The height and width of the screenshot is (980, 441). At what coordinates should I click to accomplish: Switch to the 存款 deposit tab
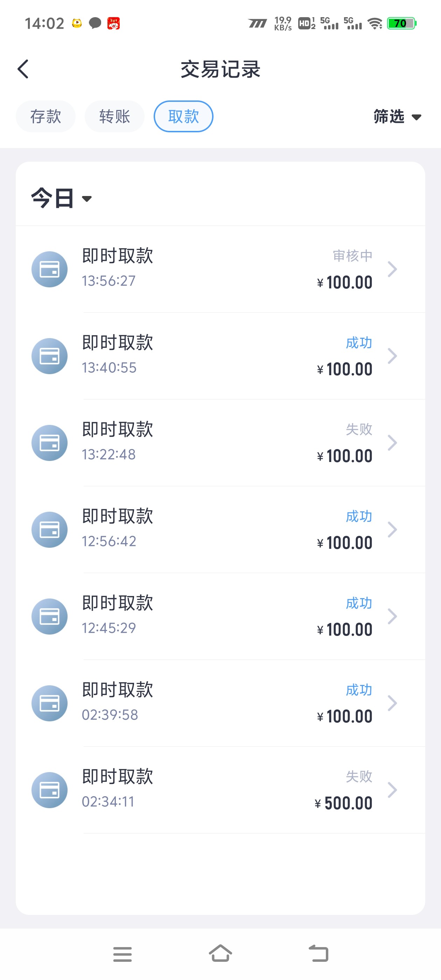(x=45, y=117)
